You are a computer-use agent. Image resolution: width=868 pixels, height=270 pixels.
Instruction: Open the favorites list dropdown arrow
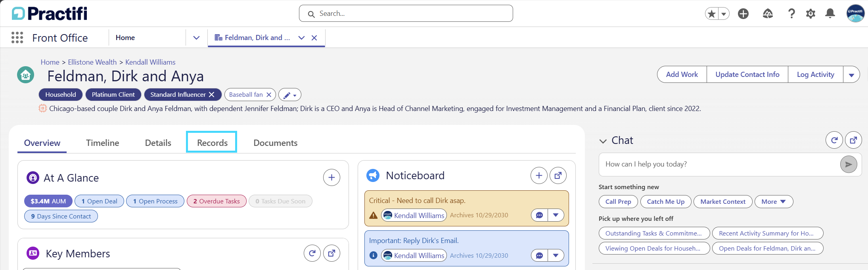tap(724, 14)
